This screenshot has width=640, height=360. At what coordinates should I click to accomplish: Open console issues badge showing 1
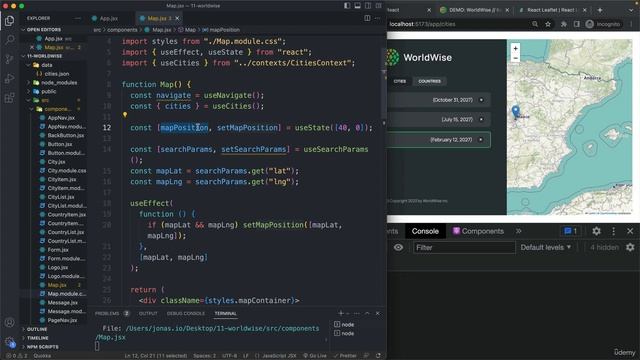tap(571, 231)
